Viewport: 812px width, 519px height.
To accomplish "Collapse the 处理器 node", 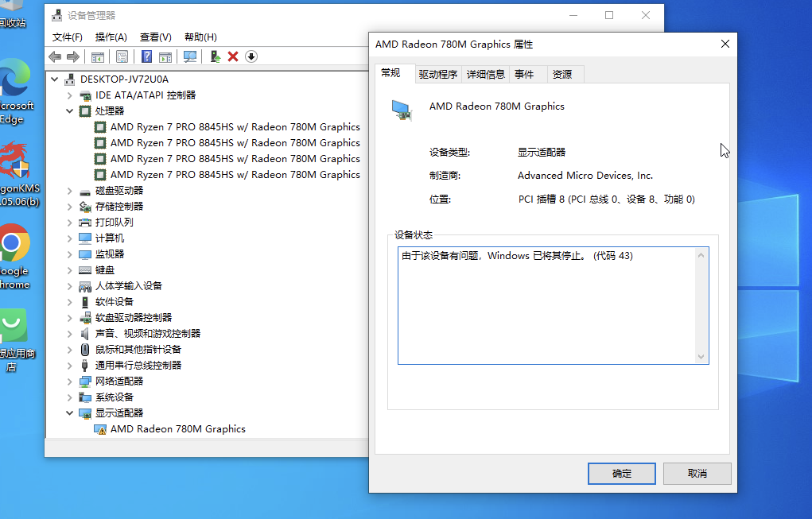I will pos(69,110).
